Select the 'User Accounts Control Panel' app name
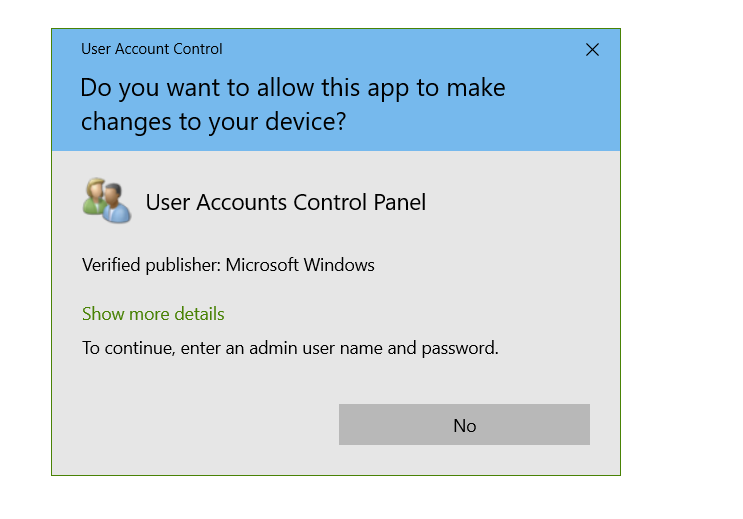 [x=286, y=202]
